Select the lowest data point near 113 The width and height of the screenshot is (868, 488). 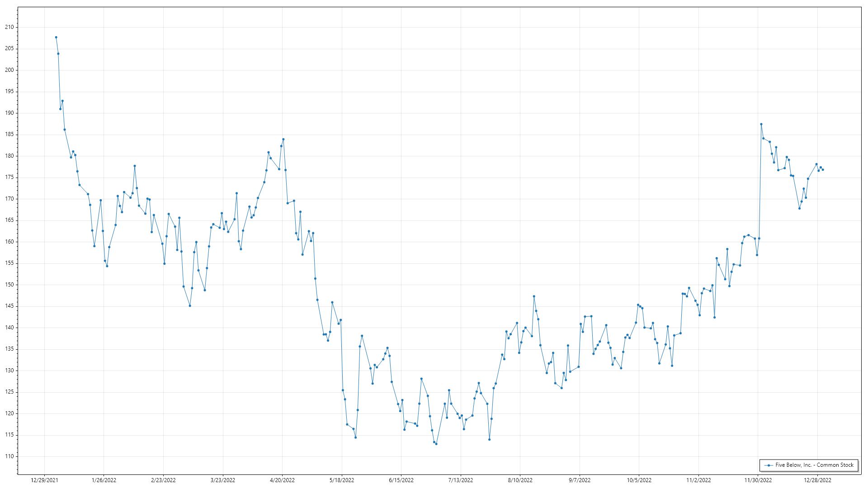point(436,444)
